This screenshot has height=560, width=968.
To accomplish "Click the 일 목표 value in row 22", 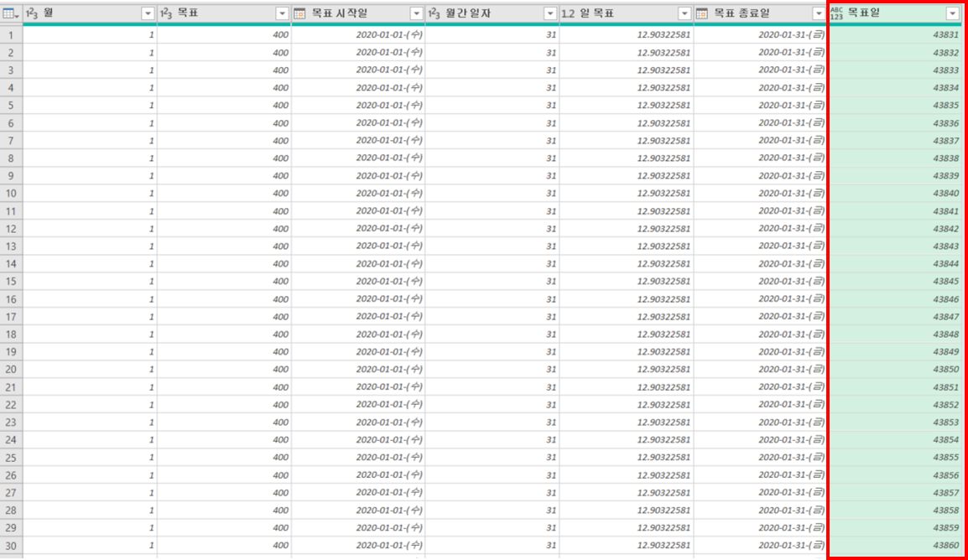I will pyautogui.click(x=627, y=405).
